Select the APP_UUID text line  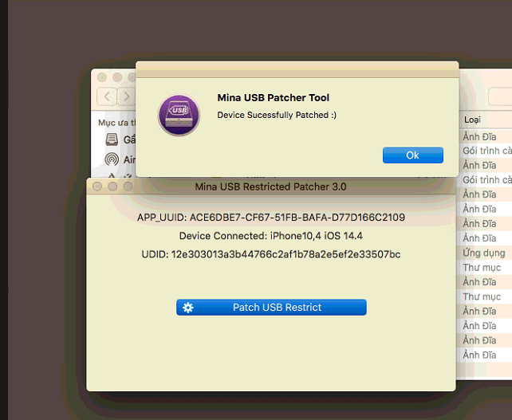coord(271,218)
